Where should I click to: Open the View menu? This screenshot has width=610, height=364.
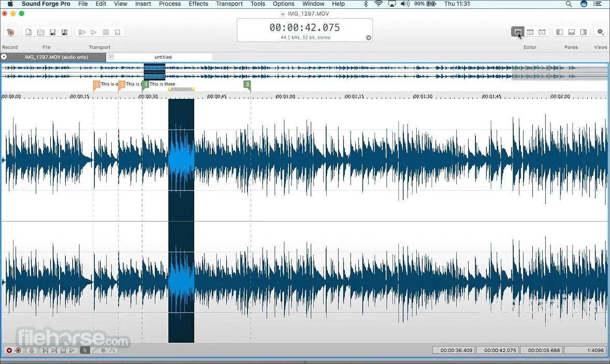(121, 4)
